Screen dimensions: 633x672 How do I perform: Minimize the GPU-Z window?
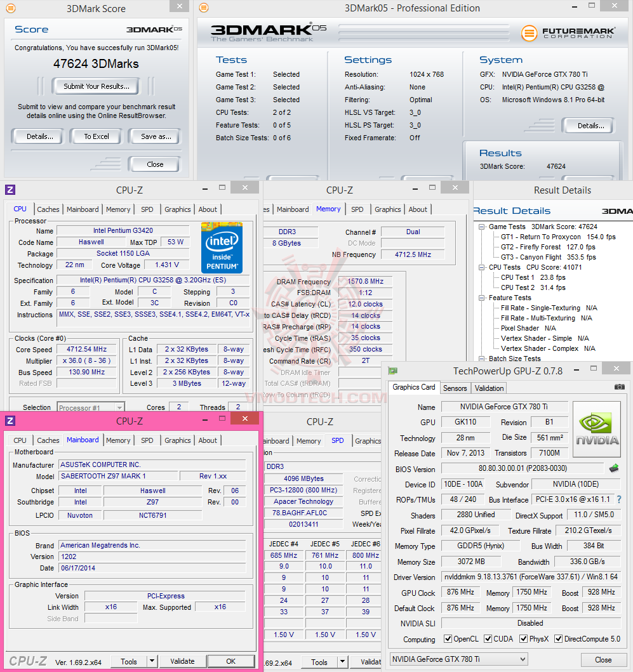pyautogui.click(x=576, y=369)
